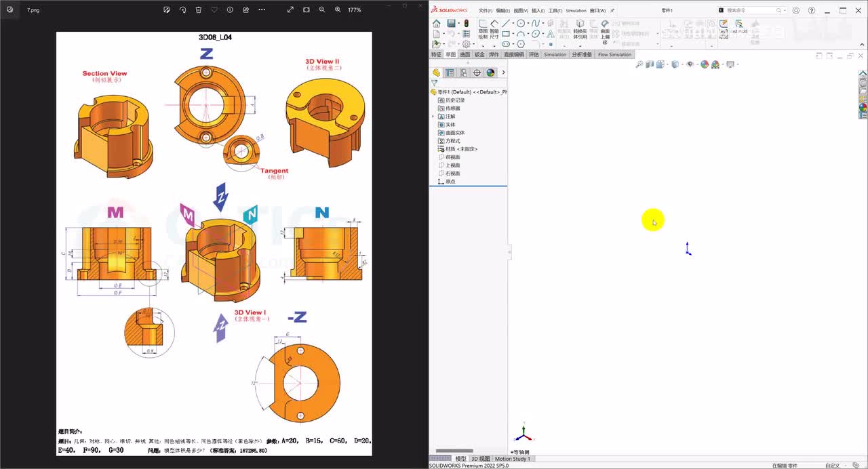Select the Straight Slot tool

tap(505, 43)
